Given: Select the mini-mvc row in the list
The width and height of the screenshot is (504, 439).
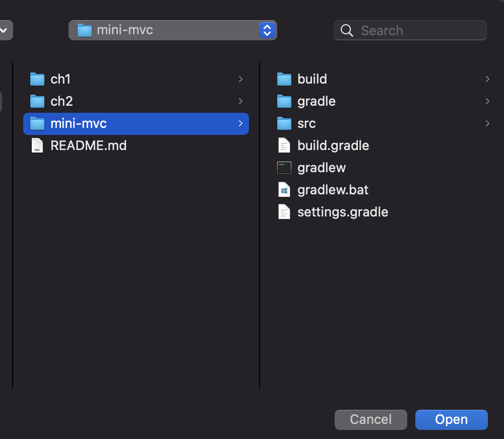Looking at the screenshot, I should click(x=136, y=123).
